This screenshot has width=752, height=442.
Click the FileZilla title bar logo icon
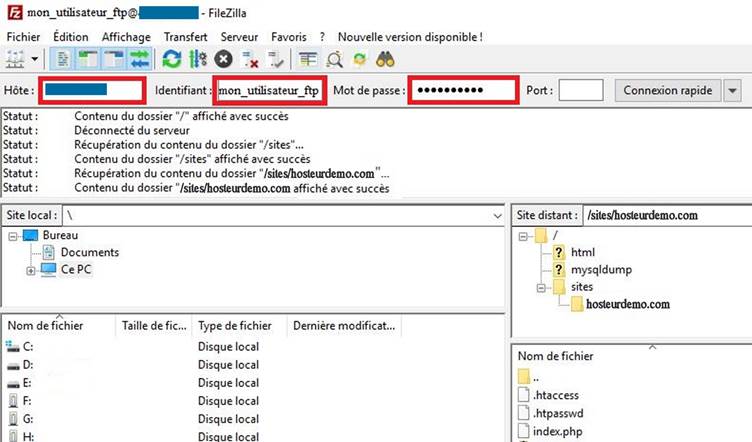(14, 12)
